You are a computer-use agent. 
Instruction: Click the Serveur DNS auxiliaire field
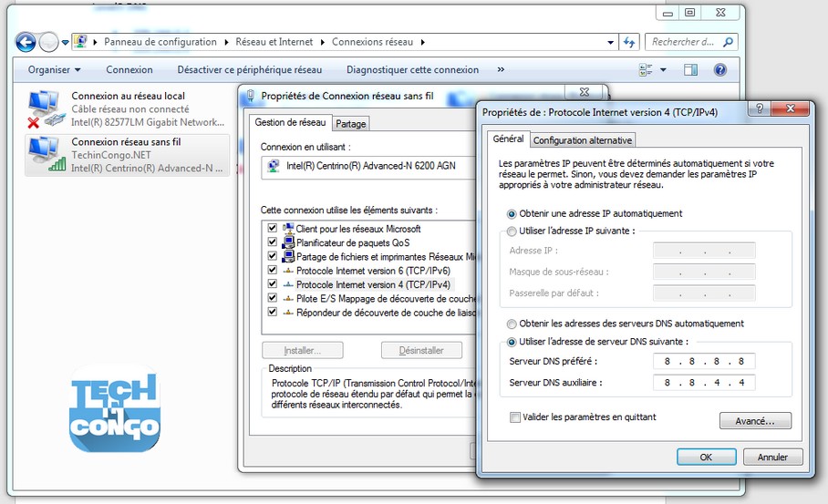pos(704,383)
